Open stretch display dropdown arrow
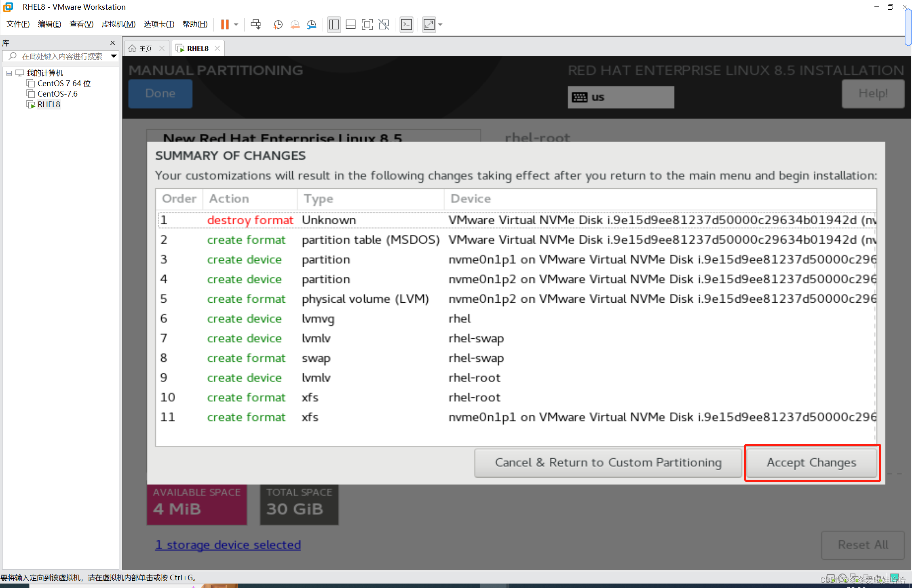Viewport: 912px width, 588px height. pos(440,25)
